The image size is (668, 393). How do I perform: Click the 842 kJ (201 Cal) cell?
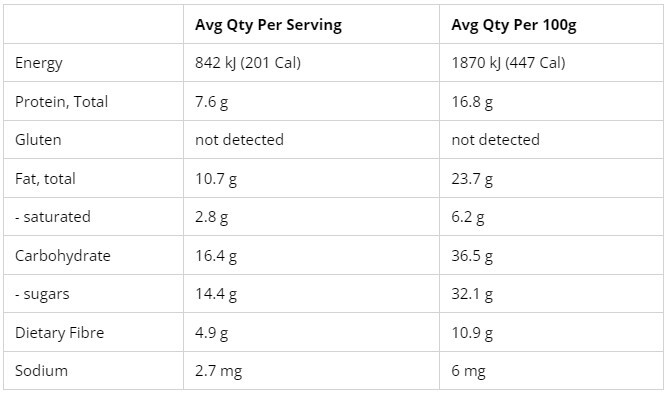click(248, 63)
